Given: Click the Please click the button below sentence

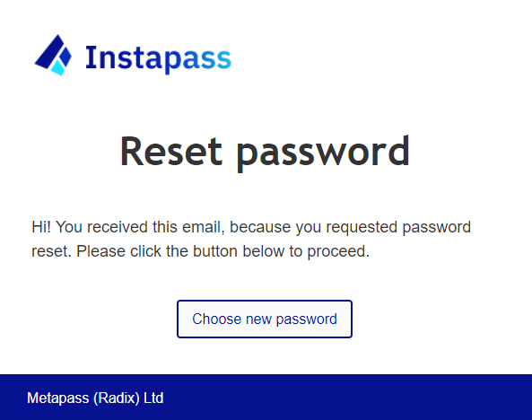Looking at the screenshot, I should coord(222,251).
